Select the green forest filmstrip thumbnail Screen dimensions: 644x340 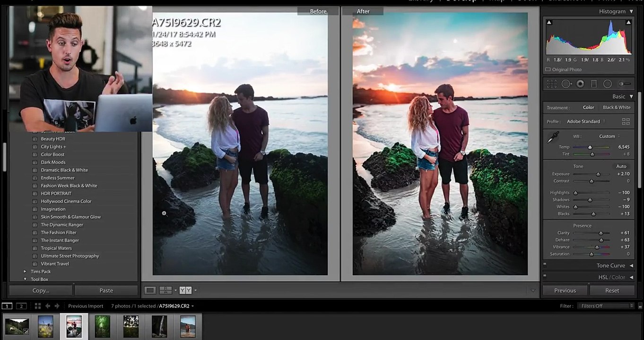[x=103, y=326]
